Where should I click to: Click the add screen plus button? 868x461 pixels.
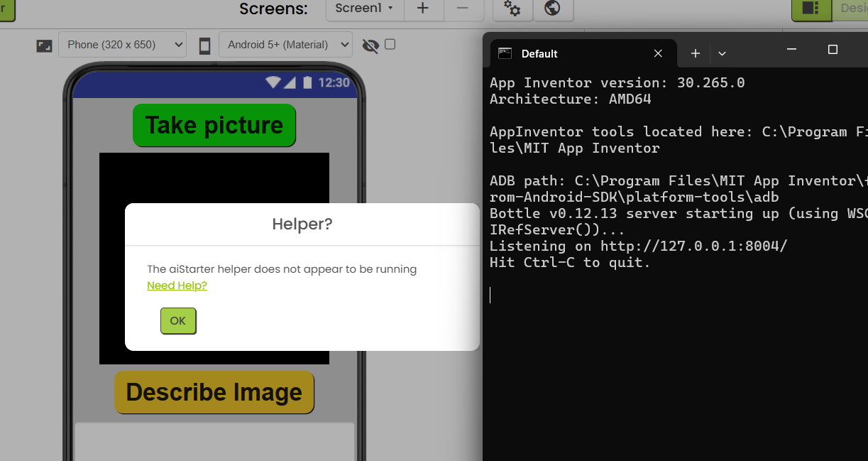[422, 9]
